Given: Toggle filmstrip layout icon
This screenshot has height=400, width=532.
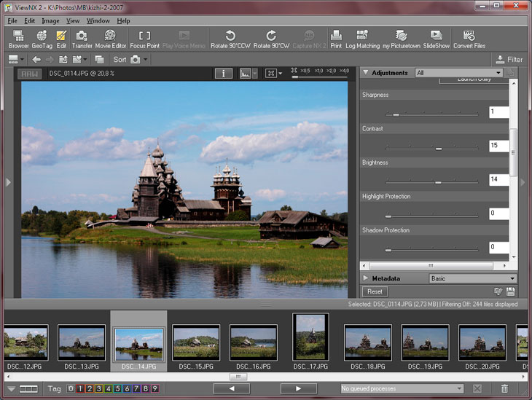Looking at the screenshot, I should click(28, 389).
